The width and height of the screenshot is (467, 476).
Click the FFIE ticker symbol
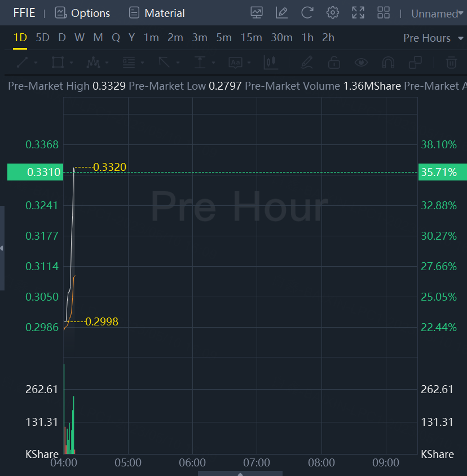(24, 13)
